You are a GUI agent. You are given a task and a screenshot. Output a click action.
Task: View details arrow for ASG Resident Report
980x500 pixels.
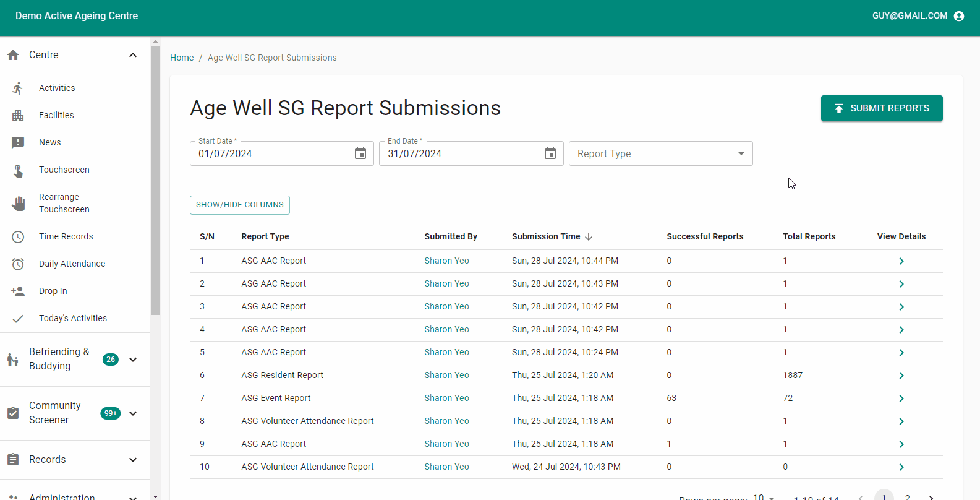(x=901, y=376)
